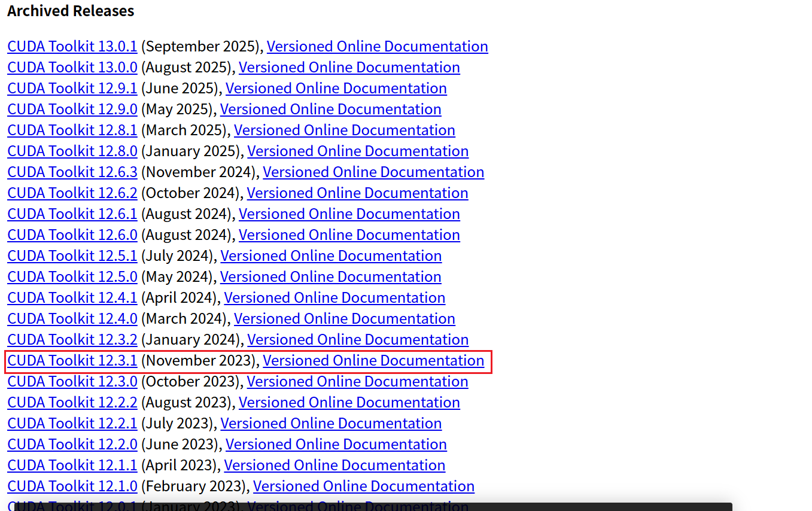Screen dimensions: 812x511
Task: Click the CUDA Toolkit 13.0.0 link
Action: pyautogui.click(x=72, y=67)
